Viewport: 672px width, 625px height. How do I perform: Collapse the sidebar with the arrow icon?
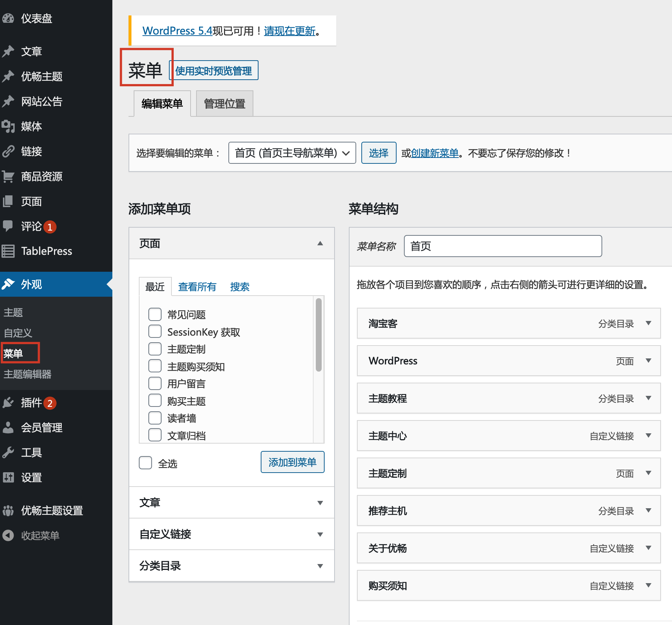coord(8,535)
